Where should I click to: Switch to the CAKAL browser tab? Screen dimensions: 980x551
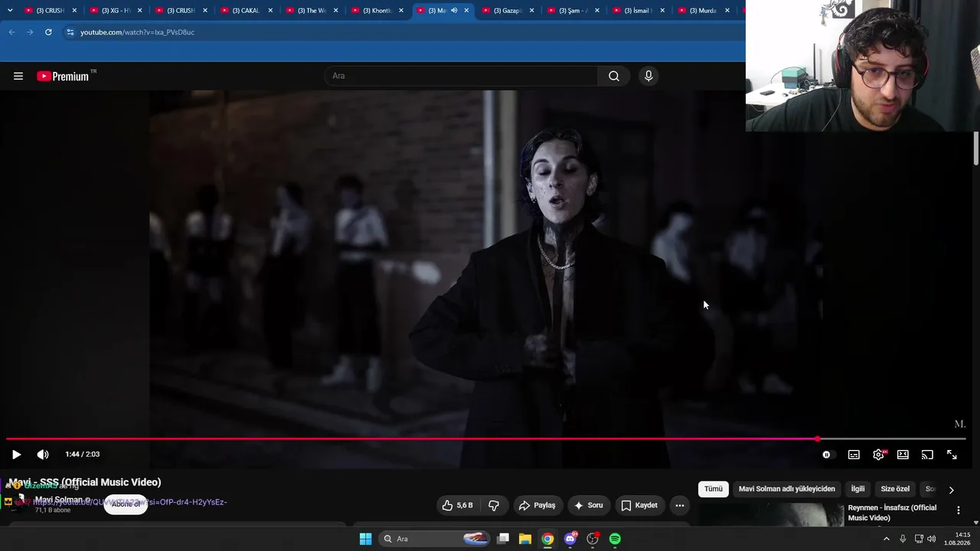click(x=245, y=11)
